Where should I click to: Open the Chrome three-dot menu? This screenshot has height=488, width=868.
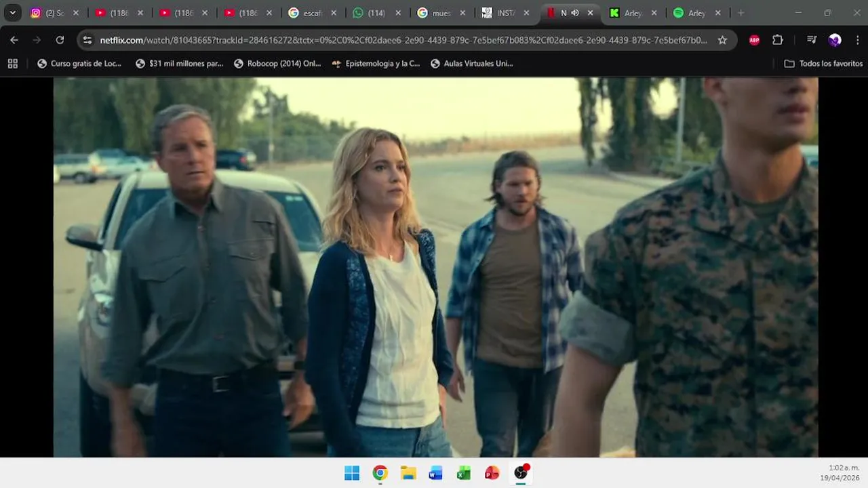click(x=858, y=40)
